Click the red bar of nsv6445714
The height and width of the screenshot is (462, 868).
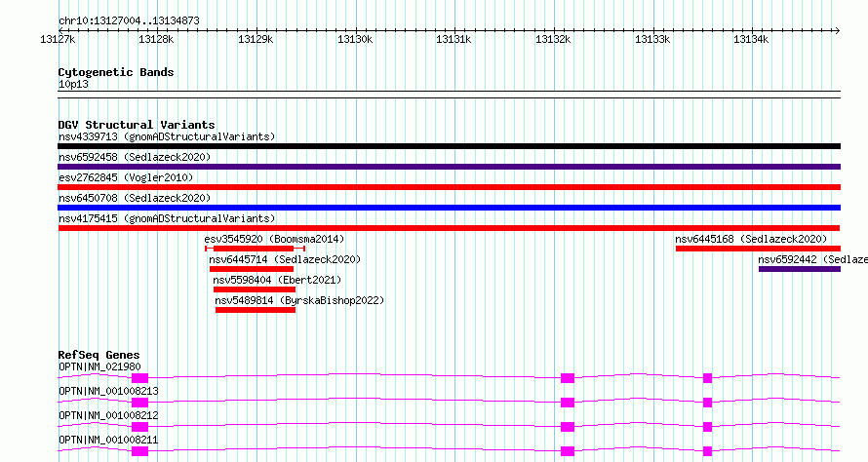252,269
